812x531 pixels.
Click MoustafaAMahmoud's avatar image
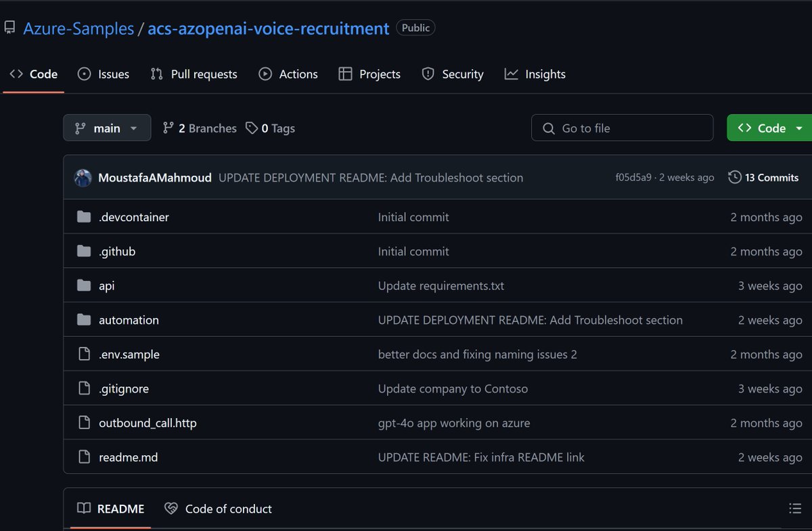83,178
